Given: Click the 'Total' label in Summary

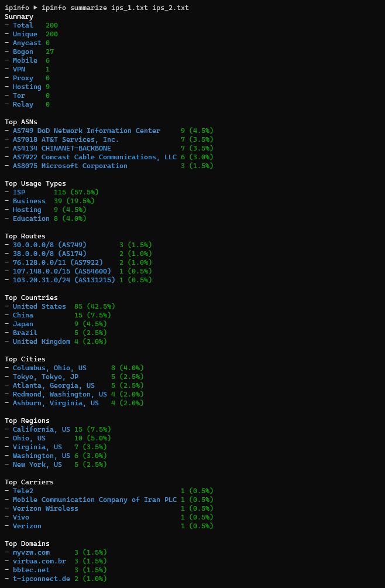Looking at the screenshot, I should [23, 25].
